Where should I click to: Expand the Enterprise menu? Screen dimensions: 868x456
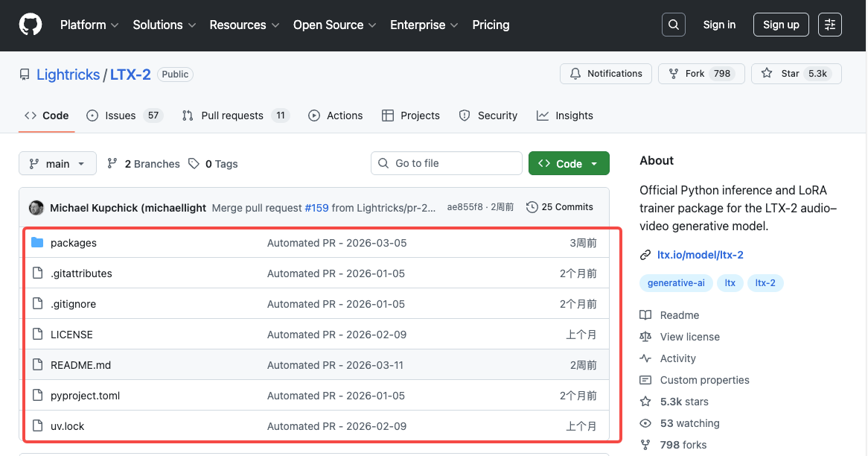(424, 25)
